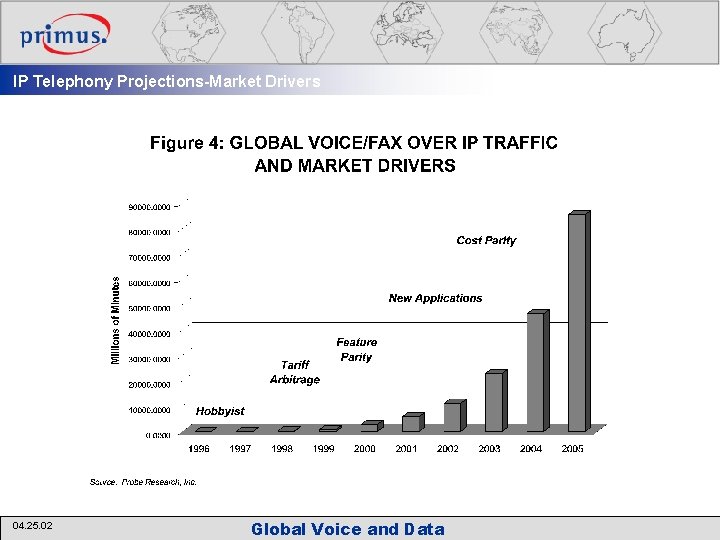This screenshot has width=720, height=540.
Task: Click the 2000 bar in the chart
Action: click(371, 426)
